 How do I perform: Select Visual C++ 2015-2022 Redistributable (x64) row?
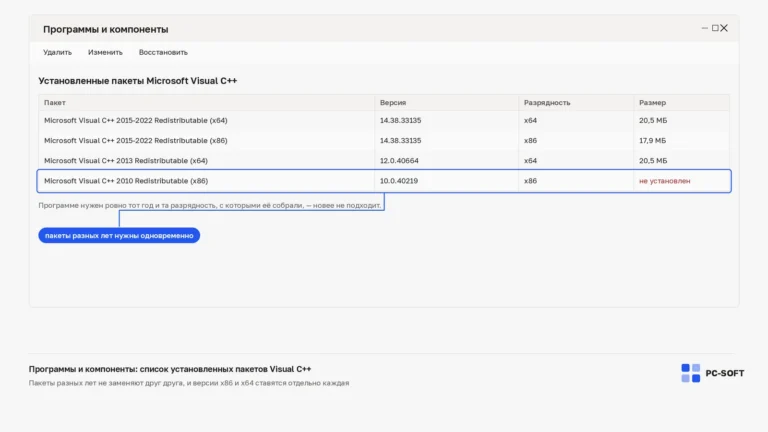384,120
